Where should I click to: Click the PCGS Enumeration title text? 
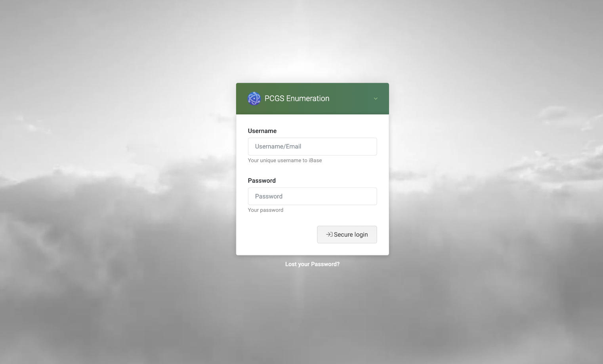pyautogui.click(x=297, y=99)
